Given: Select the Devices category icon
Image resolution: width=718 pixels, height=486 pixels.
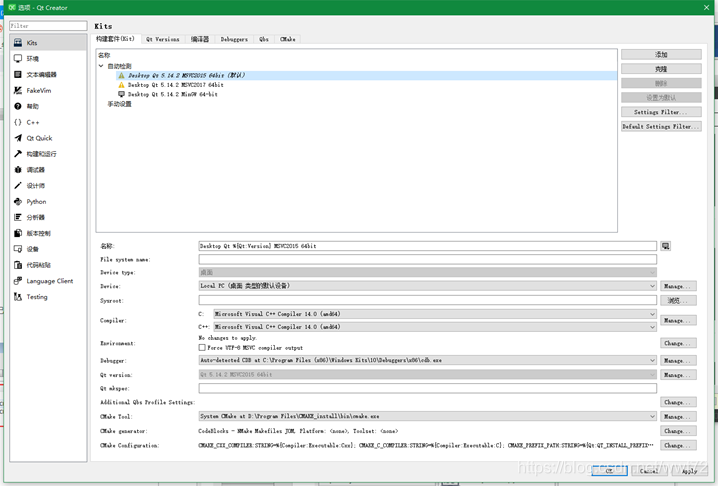Looking at the screenshot, I should (x=18, y=249).
